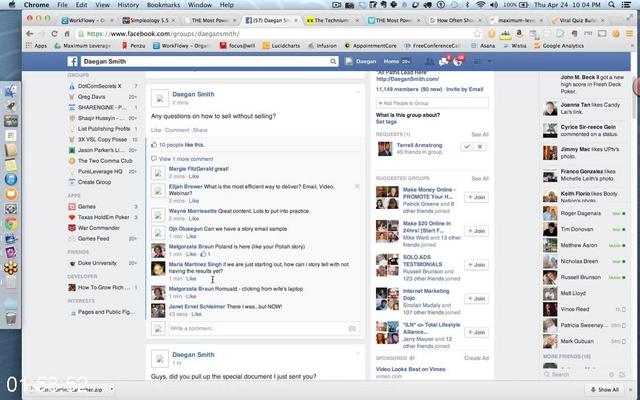Open iTunes icon in the dock

point(11,179)
